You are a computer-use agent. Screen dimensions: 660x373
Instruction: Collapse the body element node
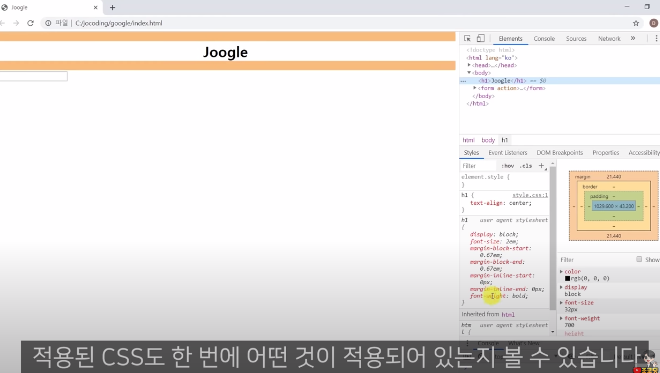469,73
